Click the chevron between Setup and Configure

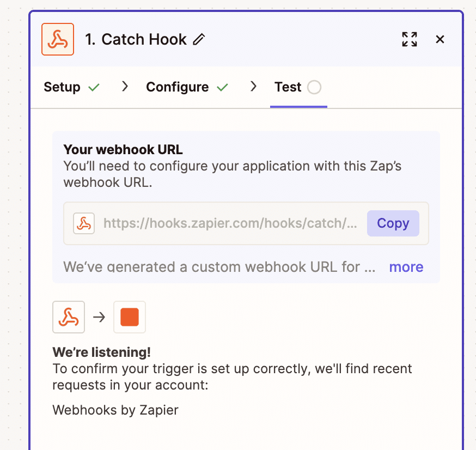(125, 87)
